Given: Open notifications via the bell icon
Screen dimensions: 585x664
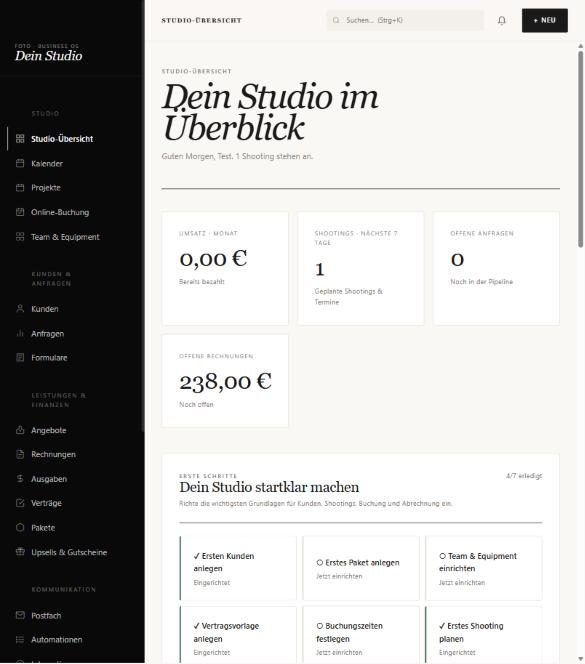Looking at the screenshot, I should point(502,20).
